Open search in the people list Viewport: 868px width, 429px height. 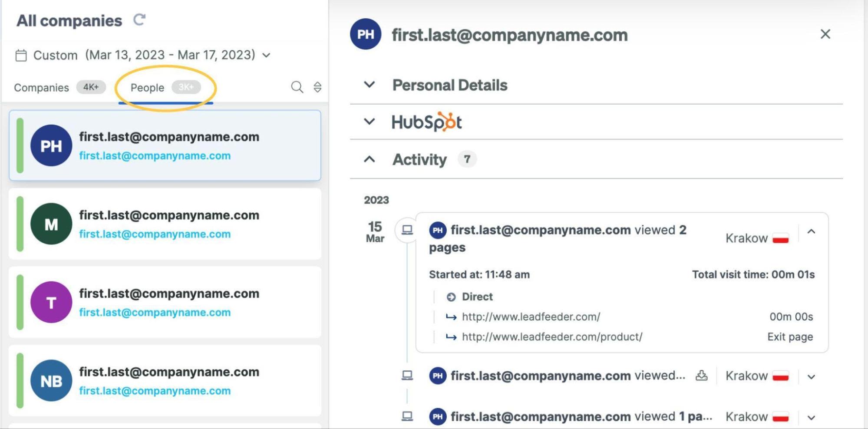(297, 87)
